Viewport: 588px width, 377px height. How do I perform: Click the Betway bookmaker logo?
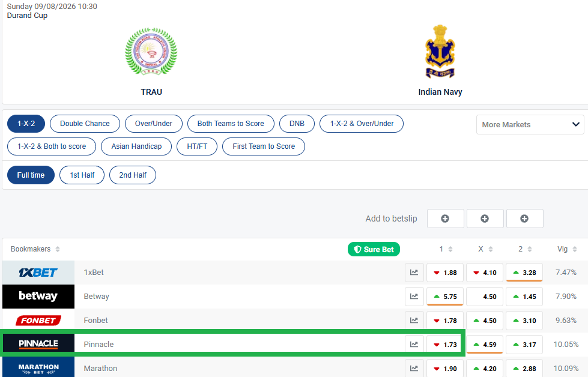pyautogui.click(x=38, y=297)
